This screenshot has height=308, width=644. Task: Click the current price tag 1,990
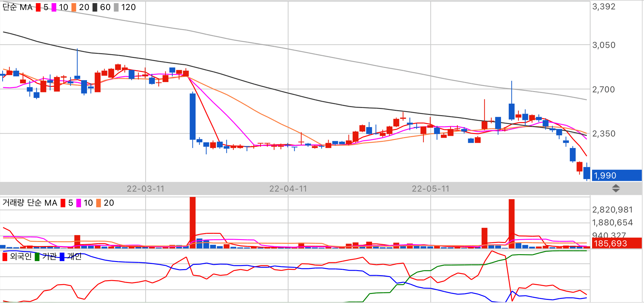pyautogui.click(x=617, y=175)
